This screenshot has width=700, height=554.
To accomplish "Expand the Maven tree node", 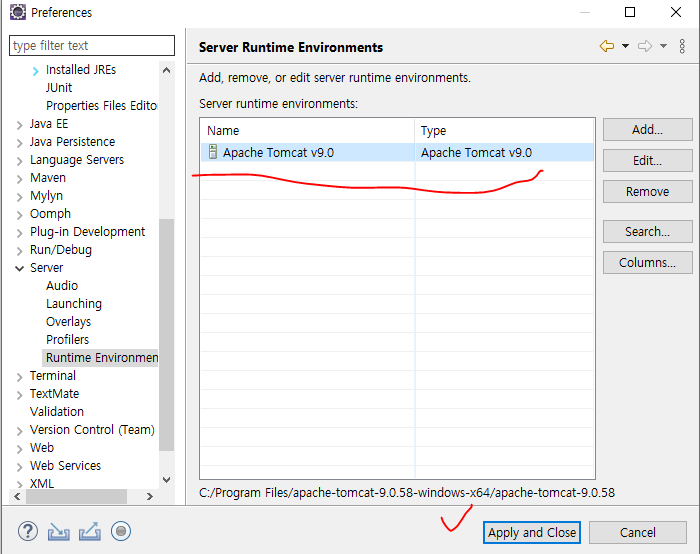I will (19, 179).
